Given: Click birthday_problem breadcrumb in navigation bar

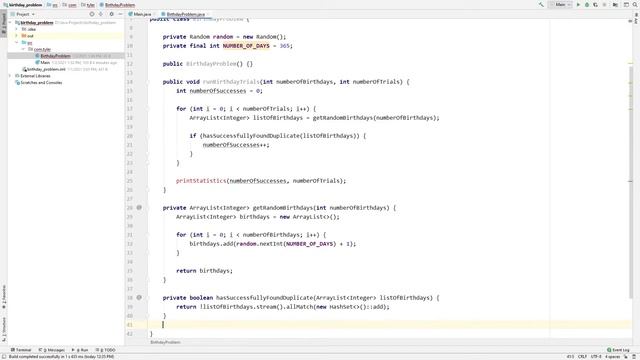Looking at the screenshot, I should point(23,5).
